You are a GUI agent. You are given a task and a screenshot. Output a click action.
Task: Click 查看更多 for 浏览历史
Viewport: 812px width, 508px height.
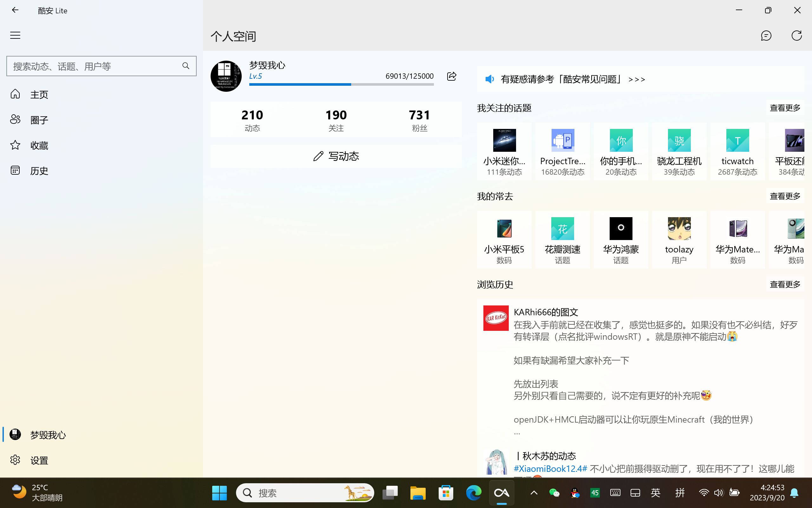[785, 284]
